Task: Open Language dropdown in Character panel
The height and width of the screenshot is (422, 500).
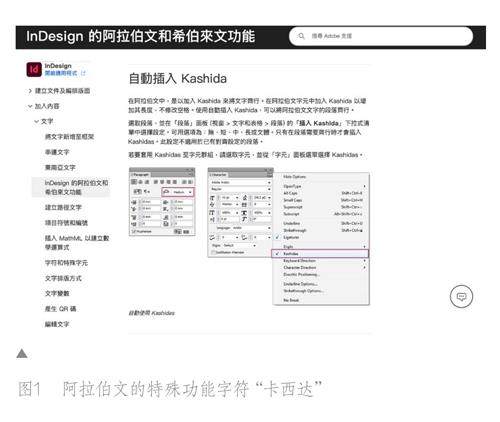Action: pos(251,228)
